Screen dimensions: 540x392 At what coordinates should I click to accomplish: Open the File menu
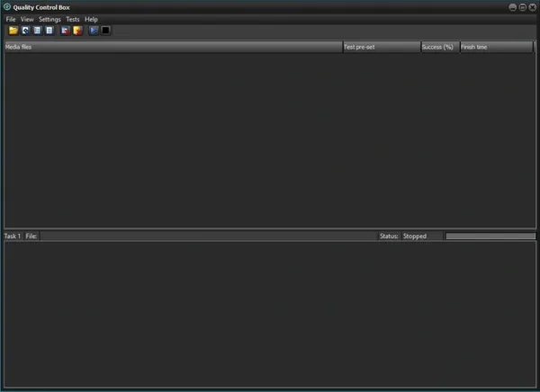tap(11, 19)
